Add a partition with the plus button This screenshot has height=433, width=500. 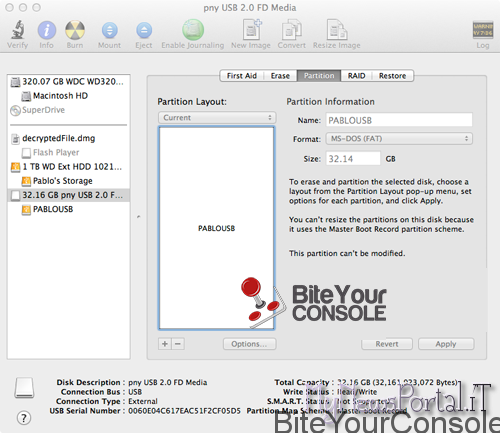(165, 344)
